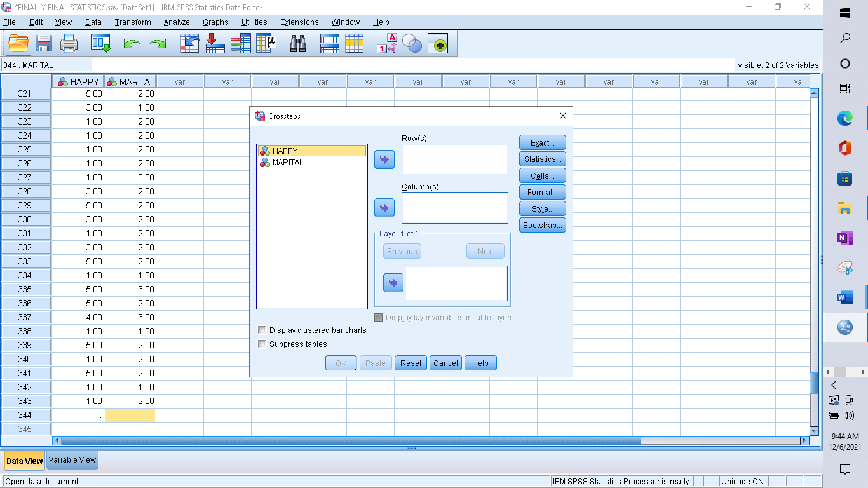Check the Suppress tables option

(x=262, y=344)
